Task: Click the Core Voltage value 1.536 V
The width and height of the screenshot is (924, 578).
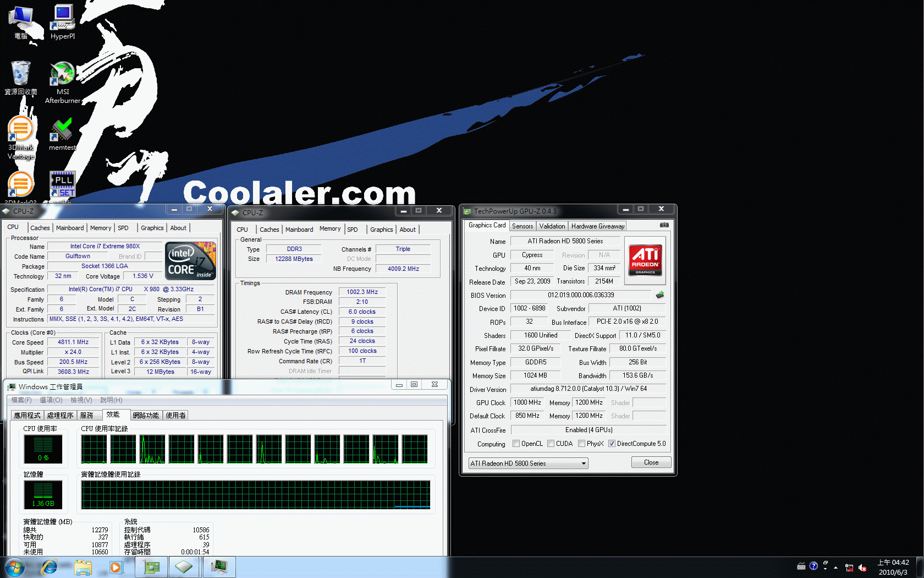Action: pos(143,276)
